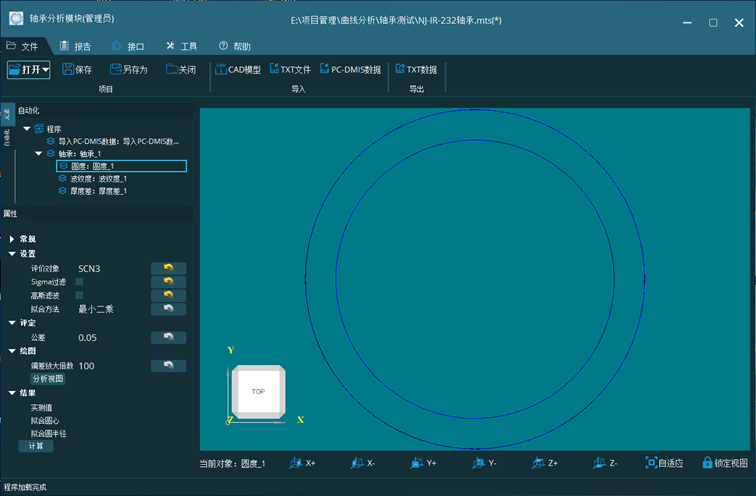Screen dimensions: 756x496
Task: Switch view to the X+ direction
Action: pos(302,463)
